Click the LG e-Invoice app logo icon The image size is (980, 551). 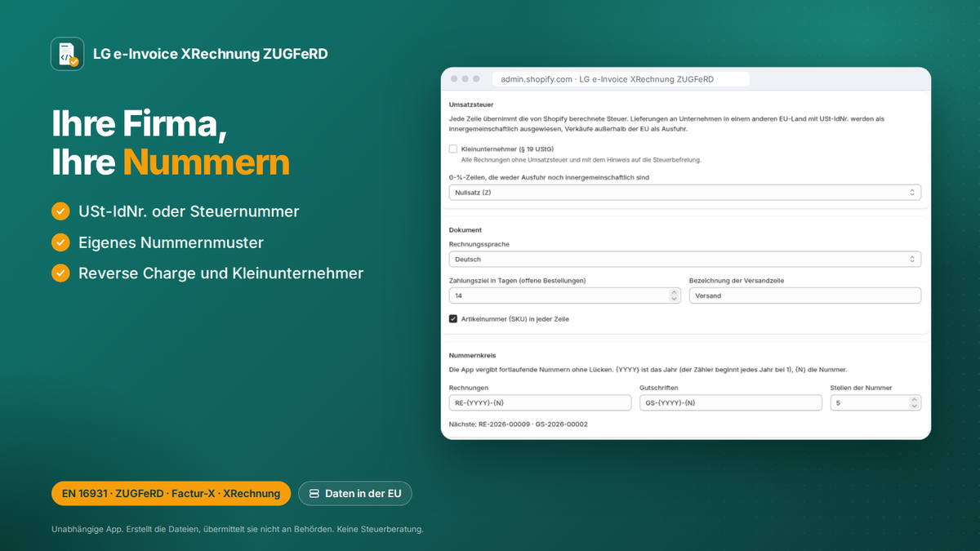[67, 54]
